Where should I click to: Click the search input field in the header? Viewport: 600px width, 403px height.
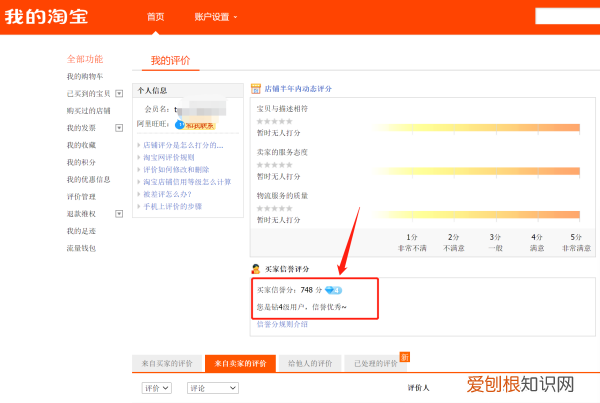(x=567, y=16)
